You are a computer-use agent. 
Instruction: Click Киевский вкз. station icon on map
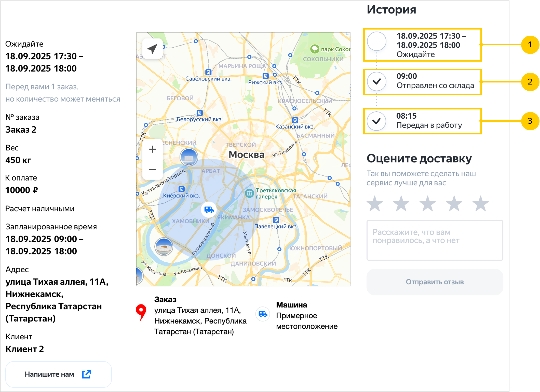(181, 189)
